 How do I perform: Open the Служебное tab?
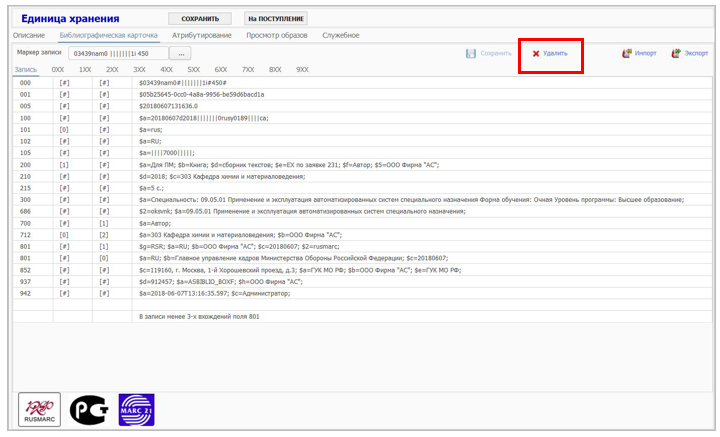[340, 35]
